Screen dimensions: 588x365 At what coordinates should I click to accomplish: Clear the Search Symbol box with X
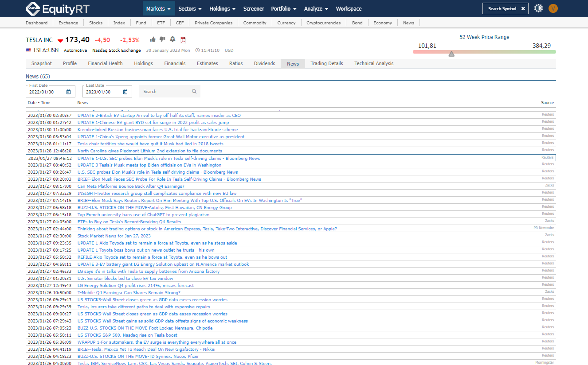point(523,8)
